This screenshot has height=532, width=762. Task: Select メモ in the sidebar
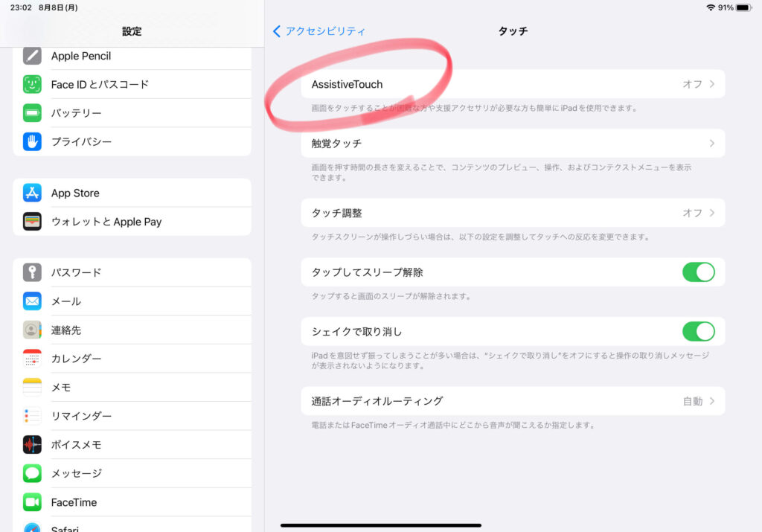click(132, 387)
